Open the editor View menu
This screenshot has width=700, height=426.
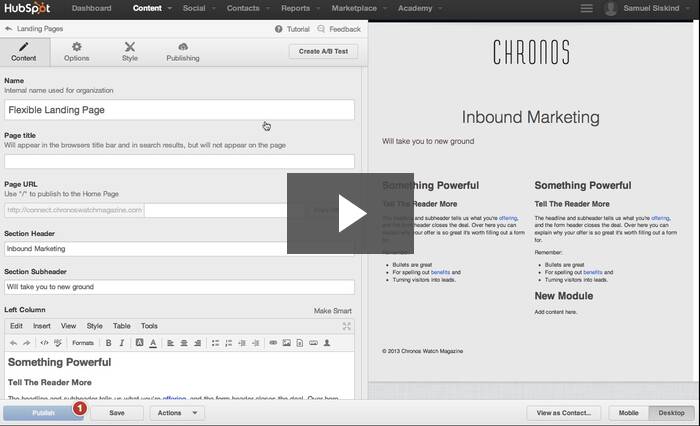coord(68,326)
